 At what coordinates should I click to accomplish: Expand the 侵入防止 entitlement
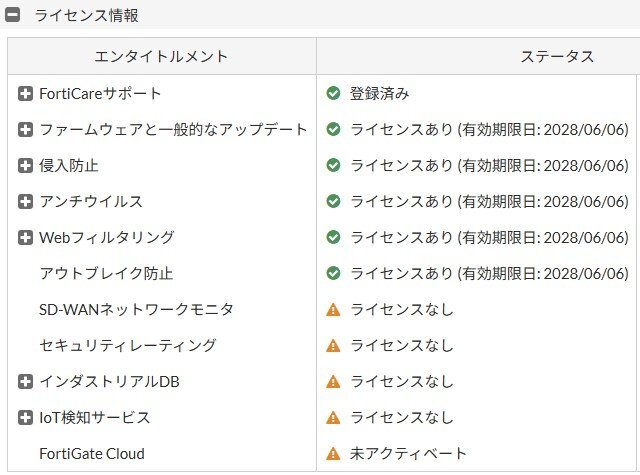coord(26,165)
